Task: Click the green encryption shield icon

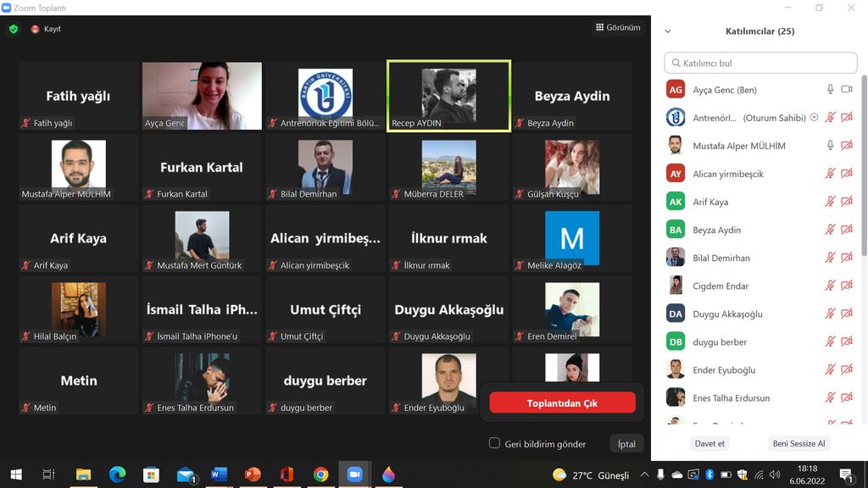Action: [14, 29]
